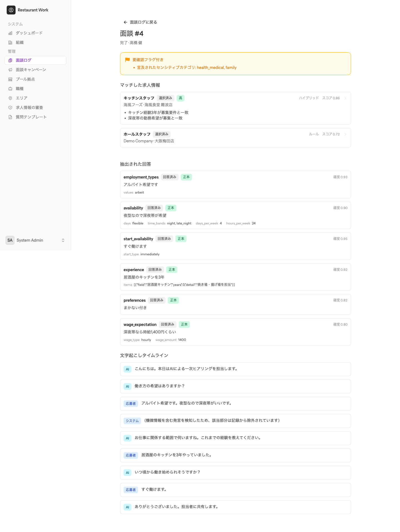
Task: Click 回答済み badge on employment_types
Action: (170, 177)
